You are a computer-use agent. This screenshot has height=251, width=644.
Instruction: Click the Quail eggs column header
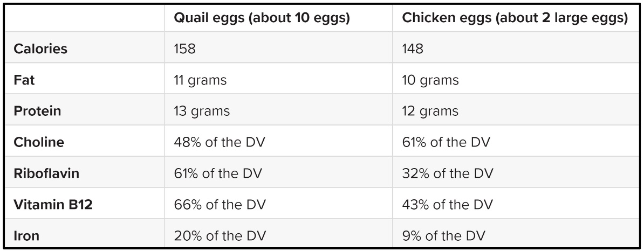tap(262, 18)
